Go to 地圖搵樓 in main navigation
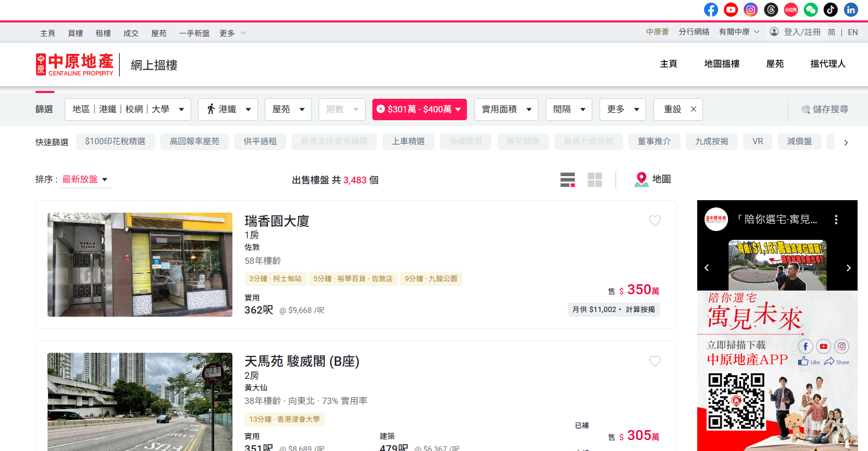Image resolution: width=868 pixels, height=451 pixels. 722,64
